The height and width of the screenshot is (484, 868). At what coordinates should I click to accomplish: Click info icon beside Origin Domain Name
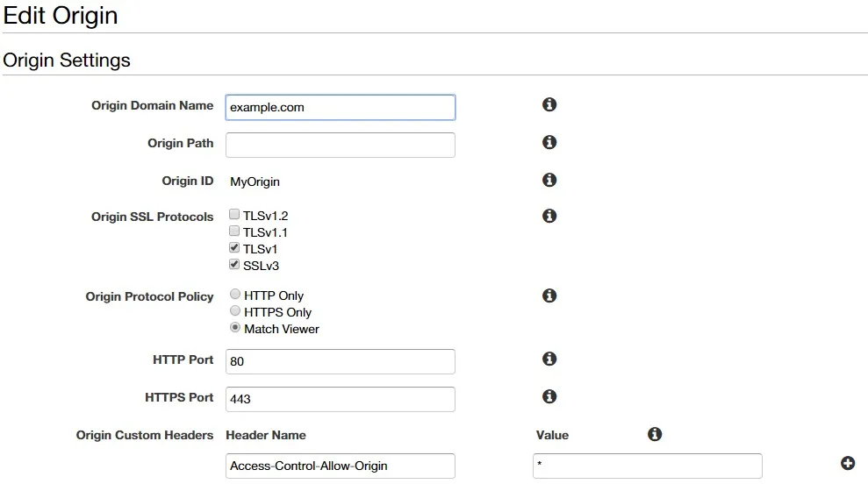tap(549, 105)
